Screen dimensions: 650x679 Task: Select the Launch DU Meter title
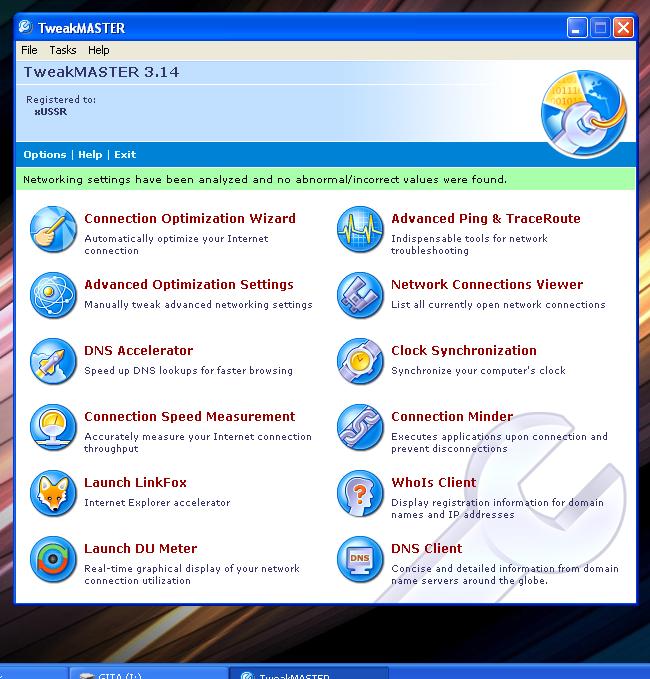tap(141, 549)
